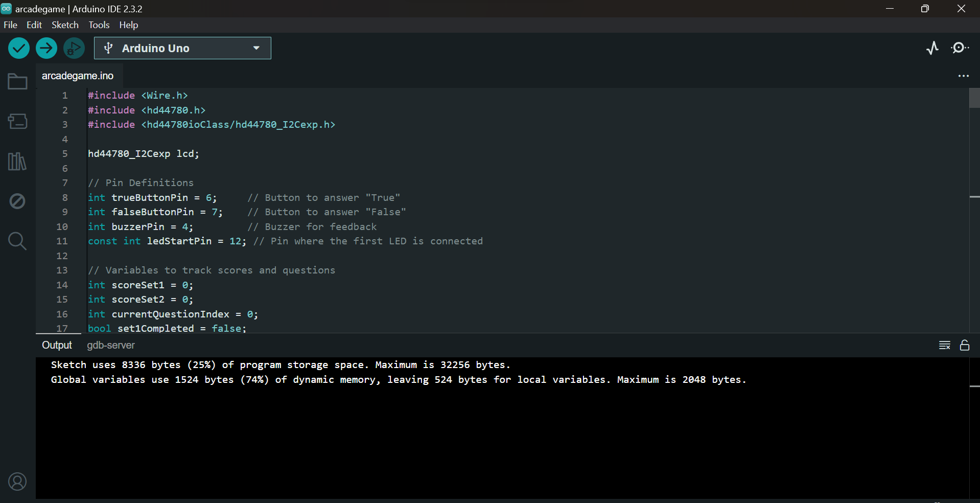Viewport: 980px width, 503px height.
Task: Open the Sketch menu
Action: [x=65, y=25]
